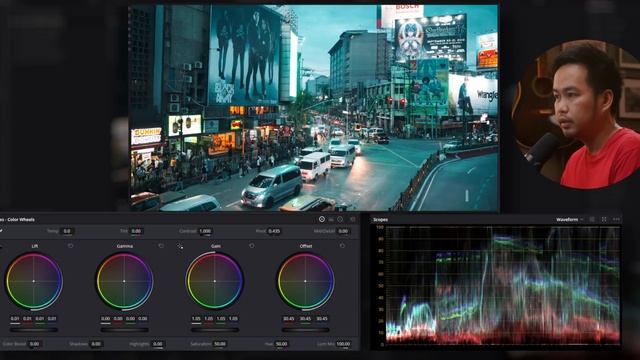Image resolution: width=640 pixels, height=360 pixels.
Task: Select the Offset blue channel value
Action: click(322, 319)
